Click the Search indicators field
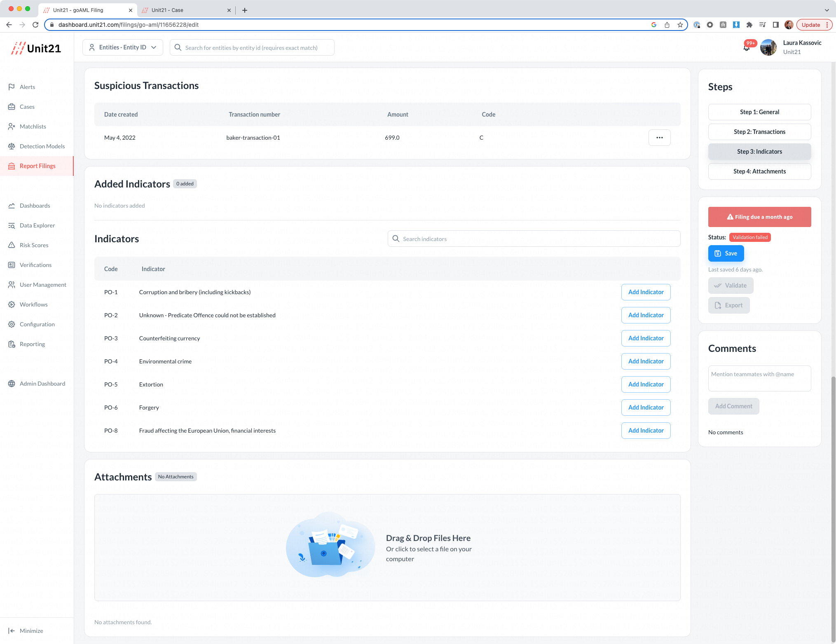The height and width of the screenshot is (644, 836). point(534,239)
